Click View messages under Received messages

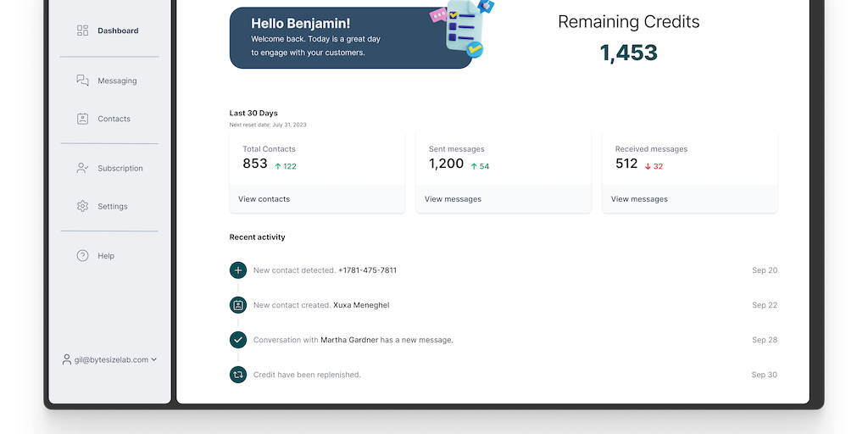[x=639, y=199]
